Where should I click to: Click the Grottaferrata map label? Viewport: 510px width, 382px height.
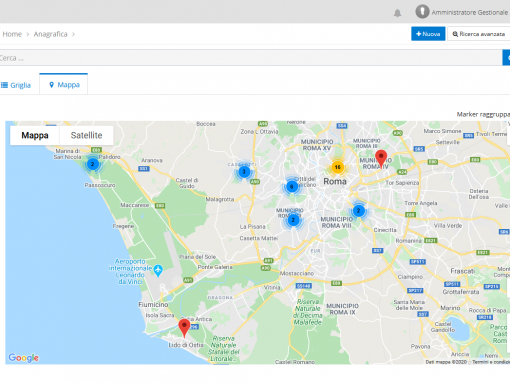click(x=461, y=292)
